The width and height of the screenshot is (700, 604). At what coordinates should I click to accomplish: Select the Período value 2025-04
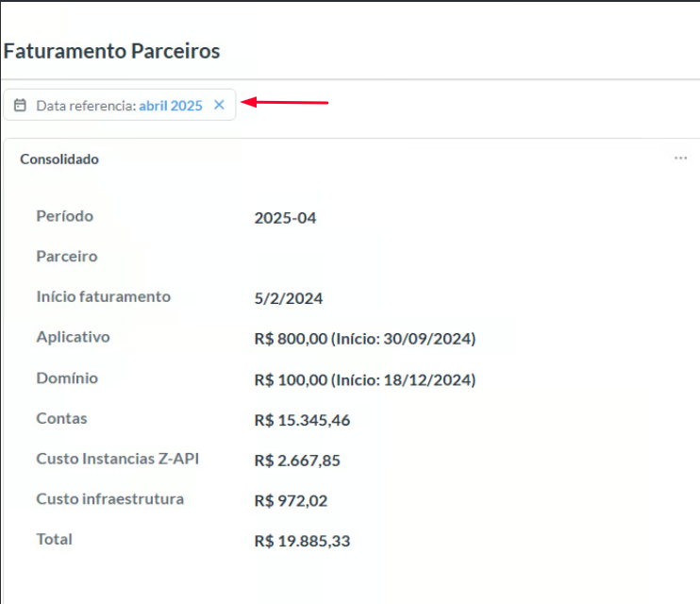(x=285, y=218)
